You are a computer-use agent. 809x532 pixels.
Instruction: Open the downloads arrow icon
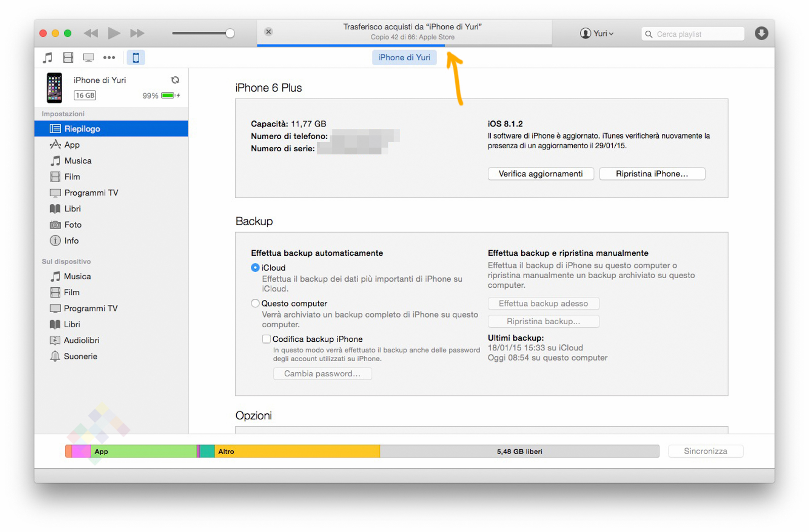tap(761, 33)
